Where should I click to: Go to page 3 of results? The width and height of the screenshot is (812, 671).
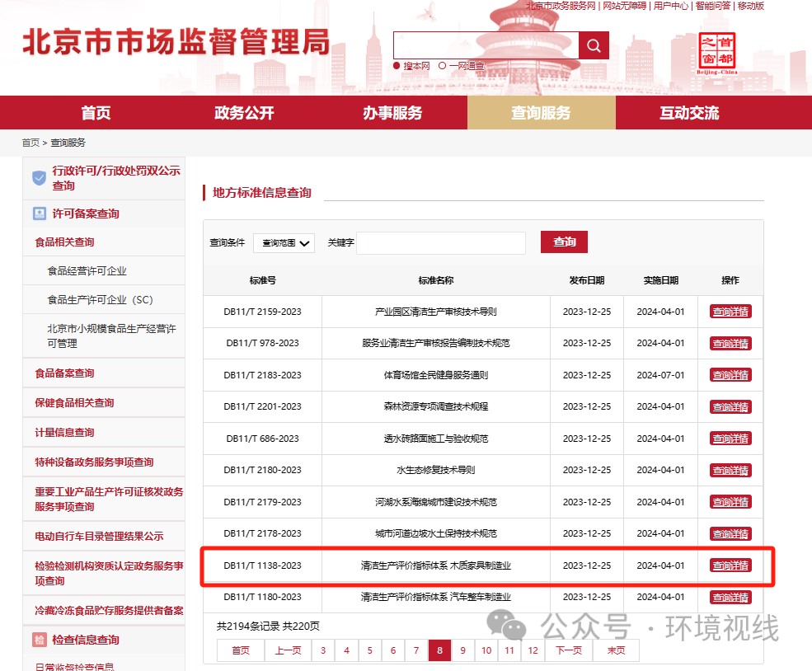[323, 650]
